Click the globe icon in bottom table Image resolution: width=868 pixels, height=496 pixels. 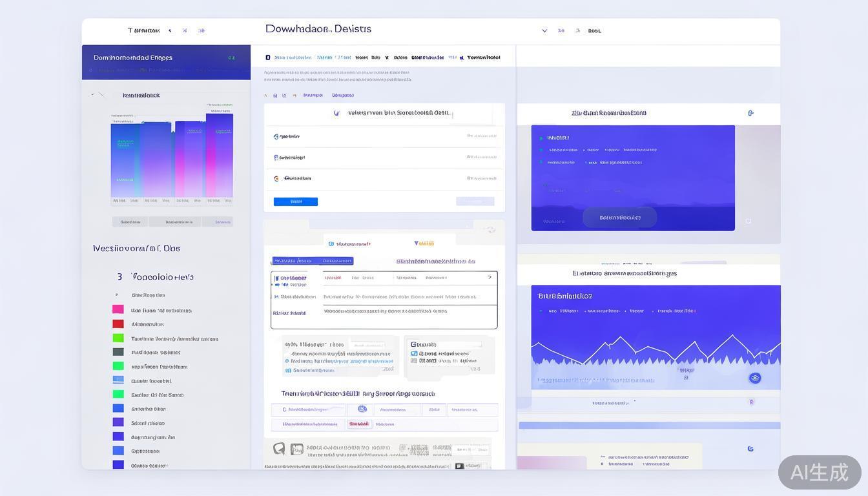(362, 409)
